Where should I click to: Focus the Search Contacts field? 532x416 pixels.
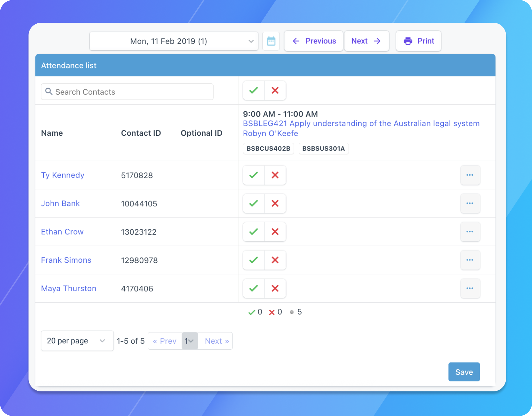tap(127, 92)
